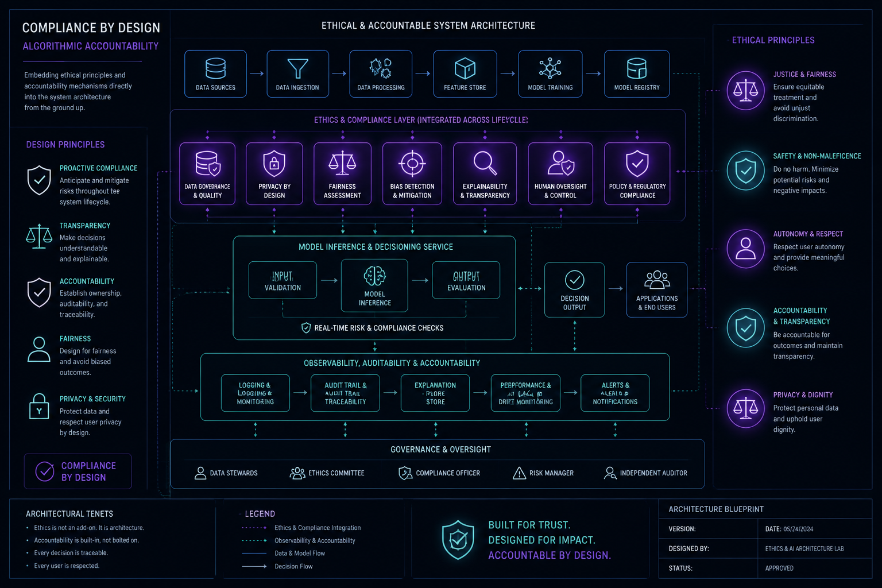882x588 pixels.
Task: Select the Decision Flow legend entry
Action: tap(277, 566)
